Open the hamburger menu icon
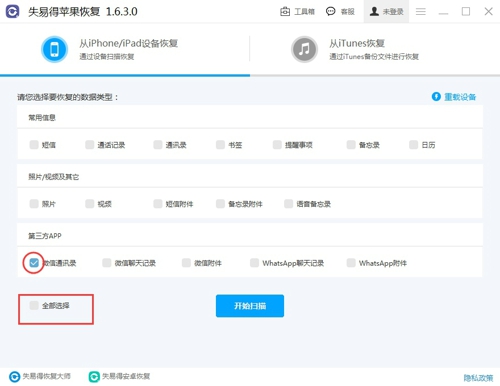The height and width of the screenshot is (386, 500). click(421, 12)
